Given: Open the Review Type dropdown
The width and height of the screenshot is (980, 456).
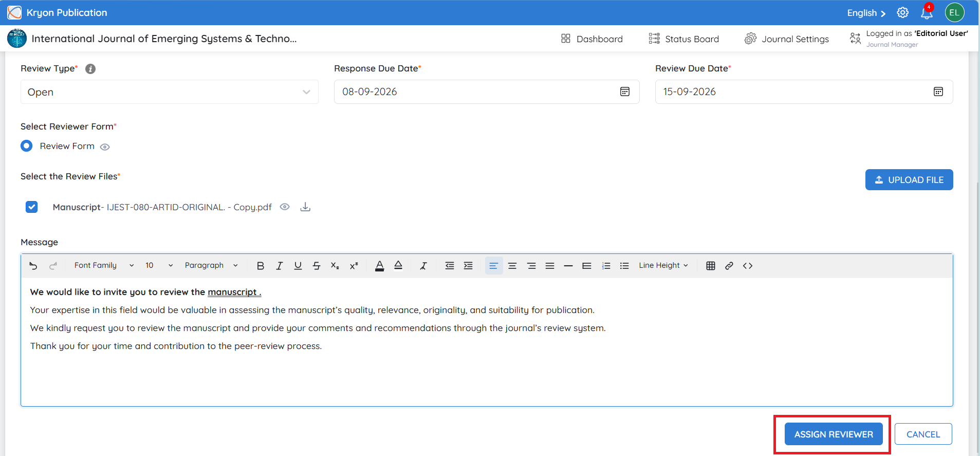Looking at the screenshot, I should click(170, 92).
